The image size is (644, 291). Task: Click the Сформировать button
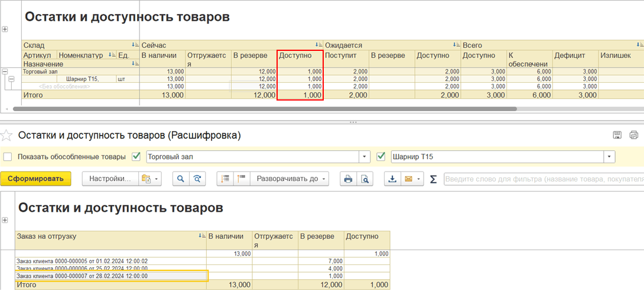[x=35, y=179]
